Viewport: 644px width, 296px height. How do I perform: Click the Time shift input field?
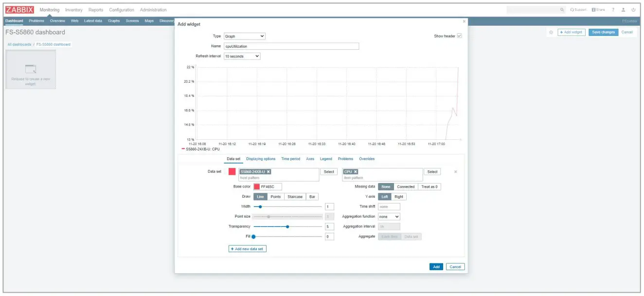pos(389,207)
